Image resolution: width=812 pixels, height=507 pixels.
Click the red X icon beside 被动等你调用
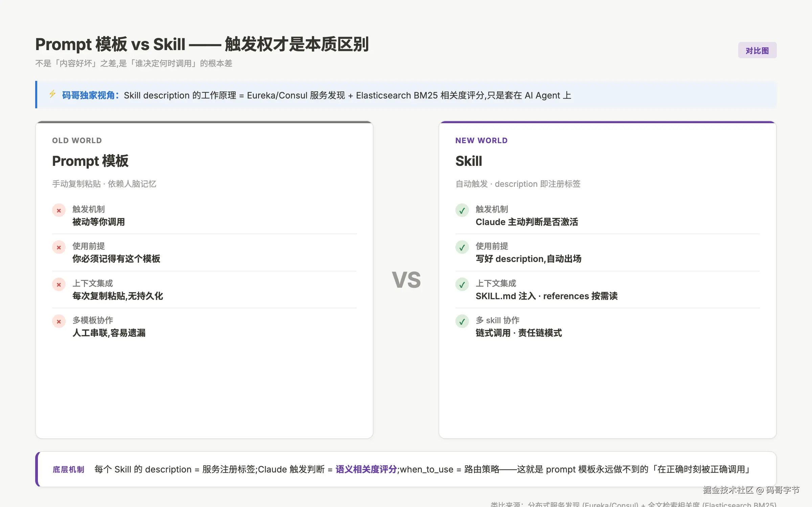(59, 211)
